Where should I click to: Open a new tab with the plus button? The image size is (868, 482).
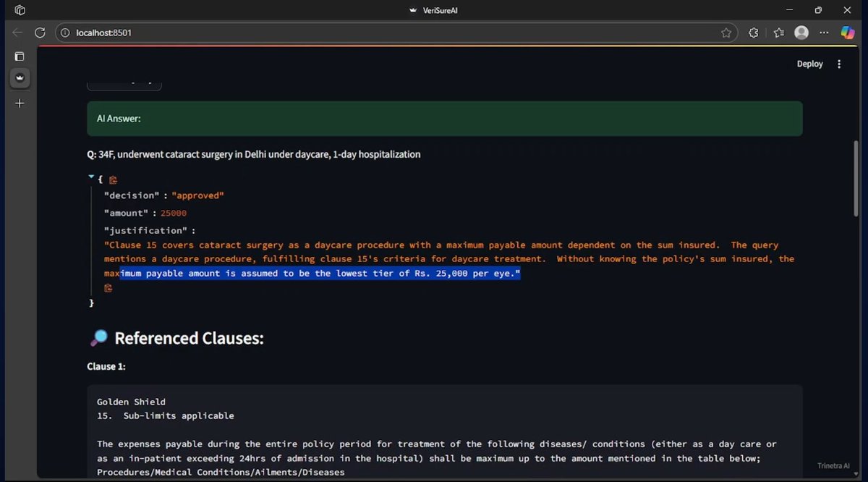20,103
